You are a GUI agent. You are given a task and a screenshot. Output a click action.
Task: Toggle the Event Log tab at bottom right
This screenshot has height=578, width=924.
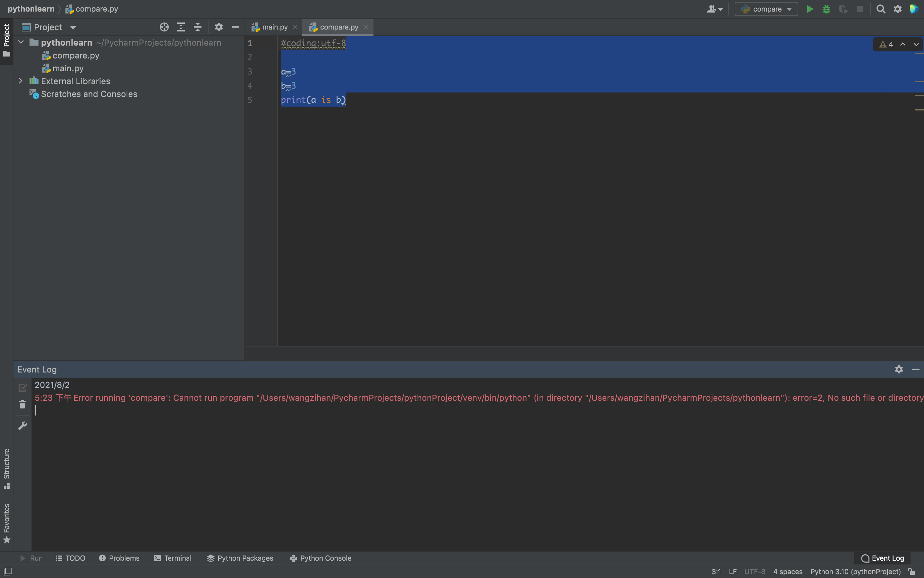[x=882, y=558]
